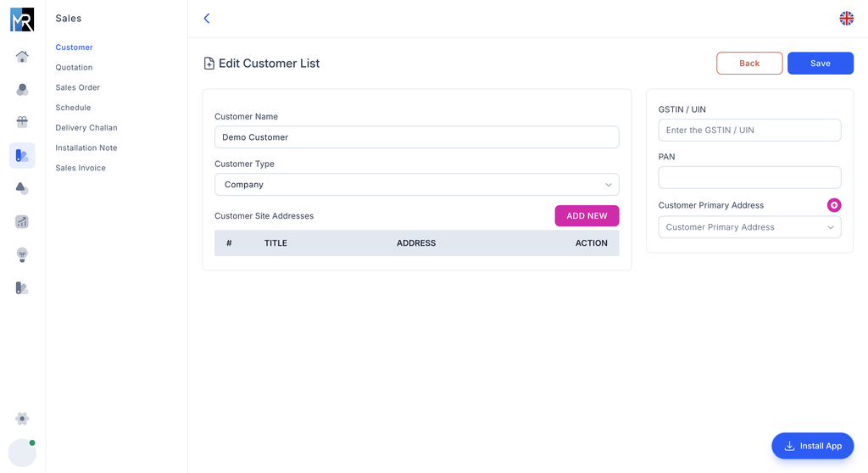Focus the GSTIN / UIN input field

tap(749, 131)
